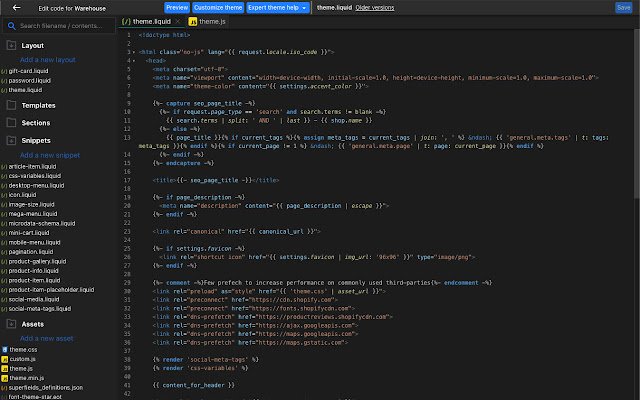Click the back arrow icon
Screen dimensions: 640x400
coord(16,8)
